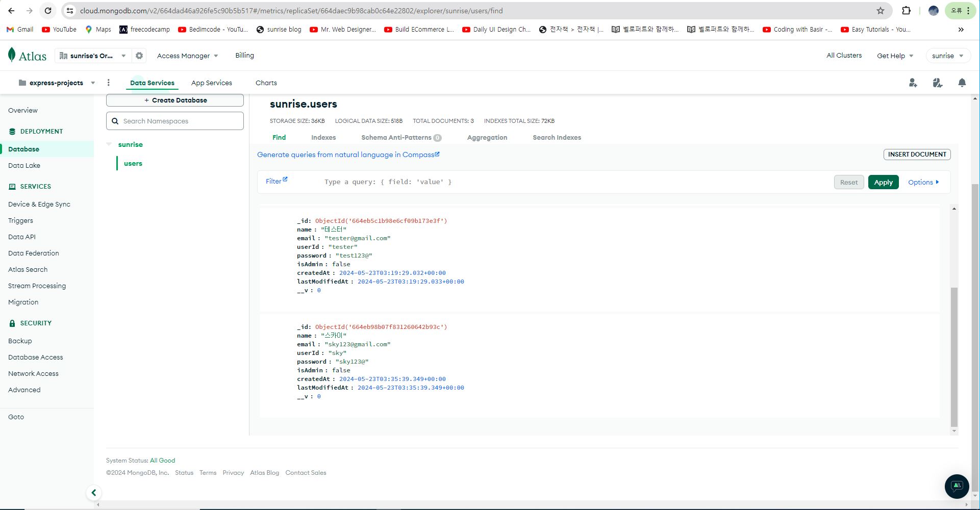Collapse the sunrise database tree node
Screen dimensions: 980x510
click(109, 144)
